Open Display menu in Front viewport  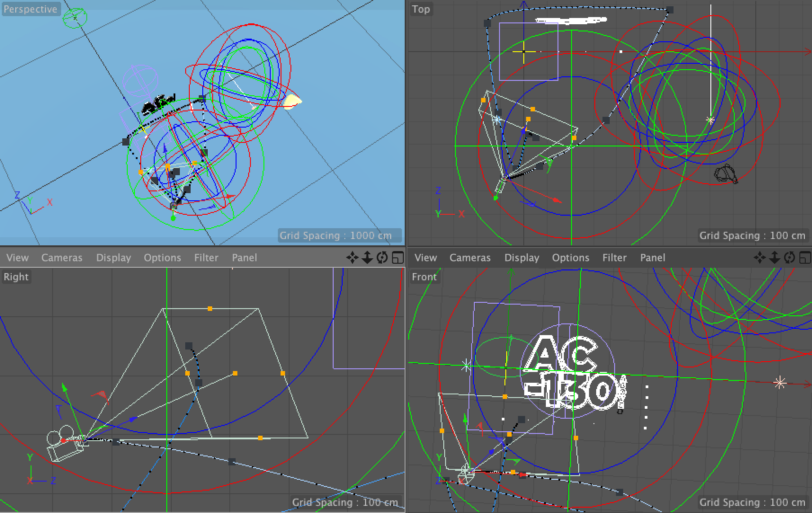click(522, 258)
